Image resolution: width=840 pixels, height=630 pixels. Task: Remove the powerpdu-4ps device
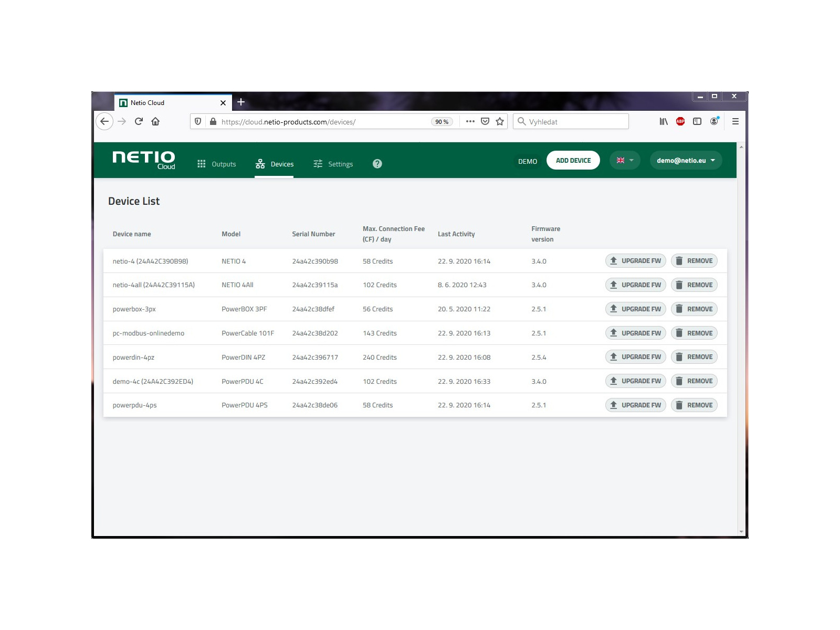694,405
